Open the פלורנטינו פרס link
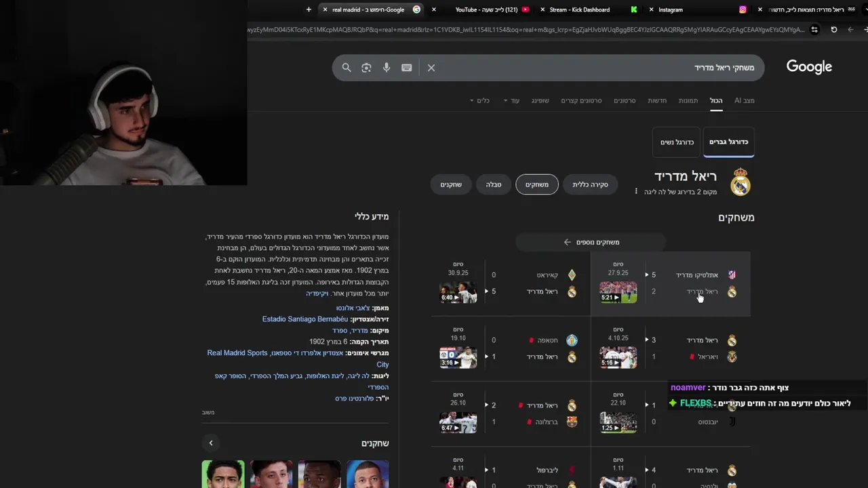 point(355,399)
